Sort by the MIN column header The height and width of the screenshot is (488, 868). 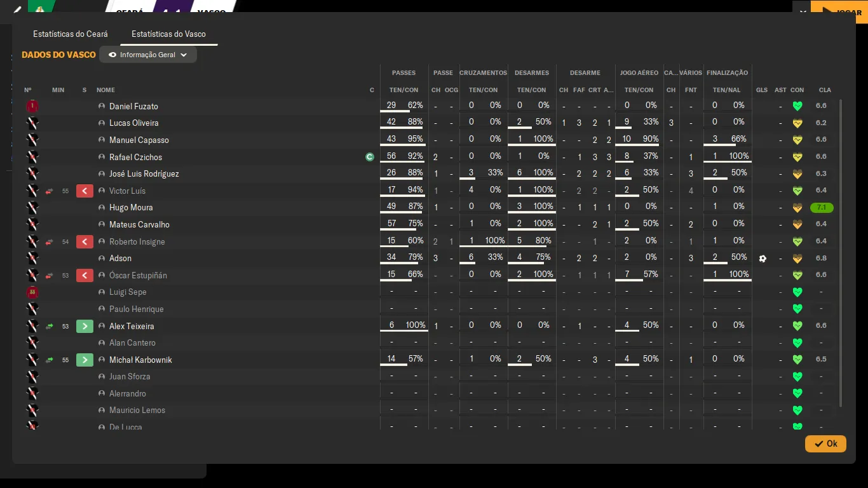point(58,90)
